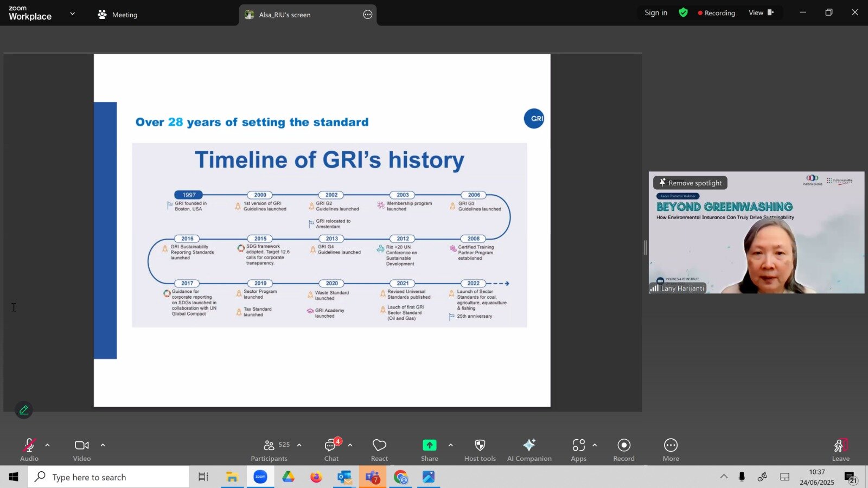Click the 2015 timeline marker
868x488 pixels.
(260, 239)
